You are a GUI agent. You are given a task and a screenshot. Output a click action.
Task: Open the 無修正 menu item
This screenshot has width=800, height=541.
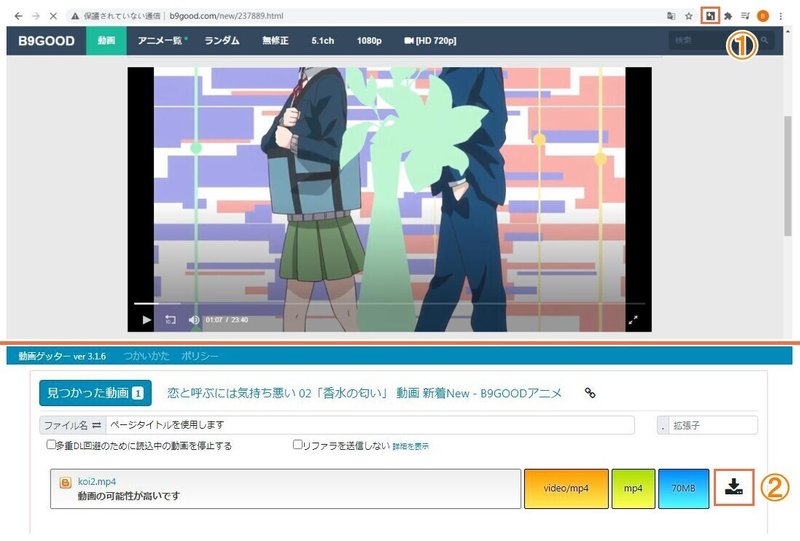(276, 40)
